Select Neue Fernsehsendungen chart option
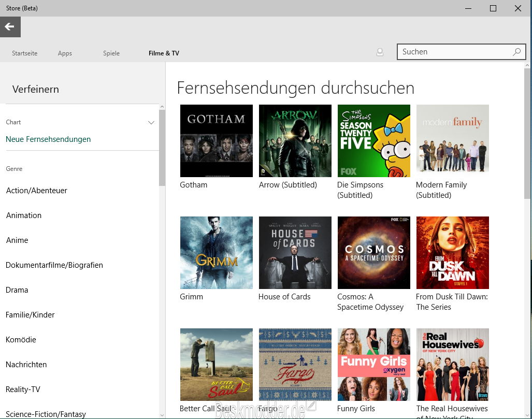Screen dimensions: 532x419 pyautogui.click(x=48, y=139)
